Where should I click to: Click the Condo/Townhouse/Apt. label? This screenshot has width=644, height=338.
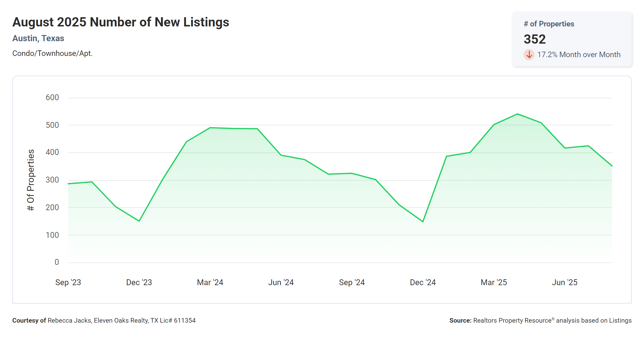52,53
